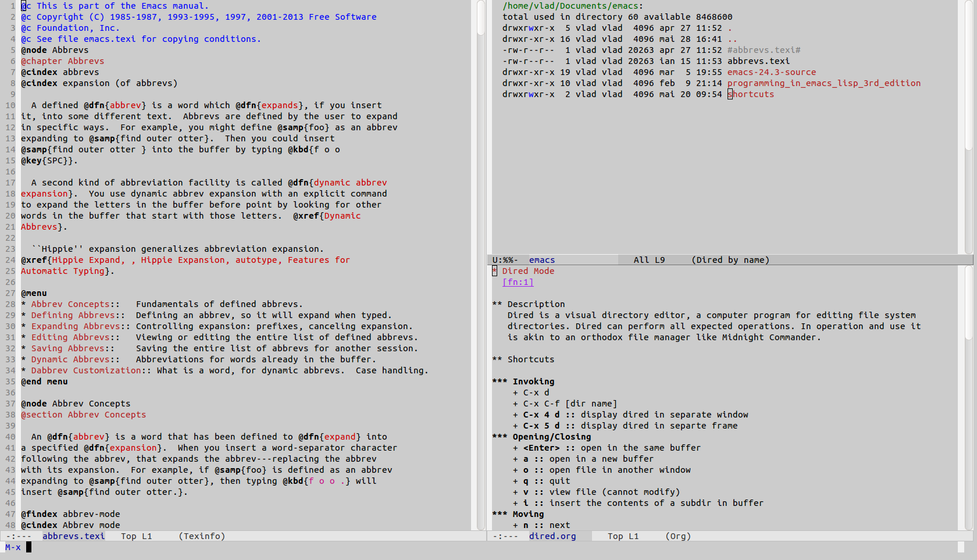
Task: Click '@cindex Abbrev mode' on line 48
Action: tap(70, 525)
